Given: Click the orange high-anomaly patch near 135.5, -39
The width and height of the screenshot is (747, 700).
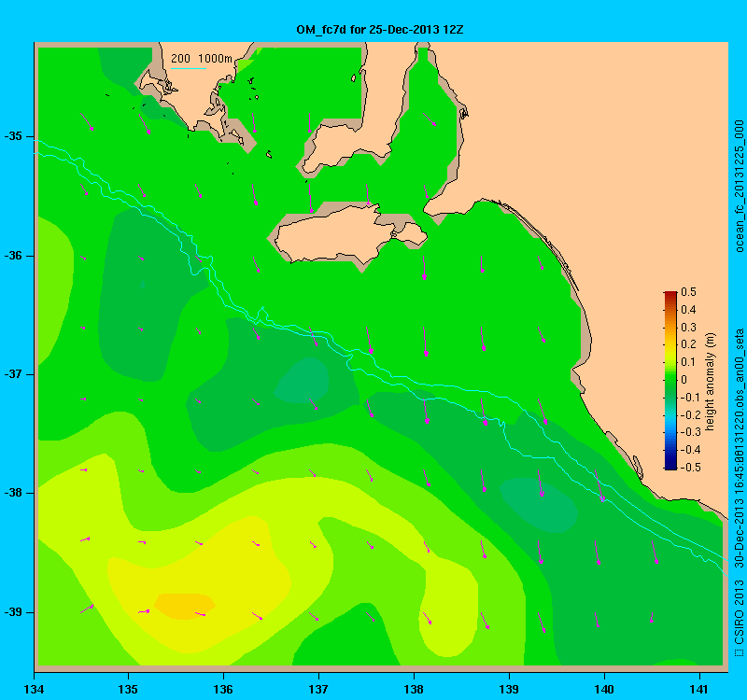Looking at the screenshot, I should point(184,606).
